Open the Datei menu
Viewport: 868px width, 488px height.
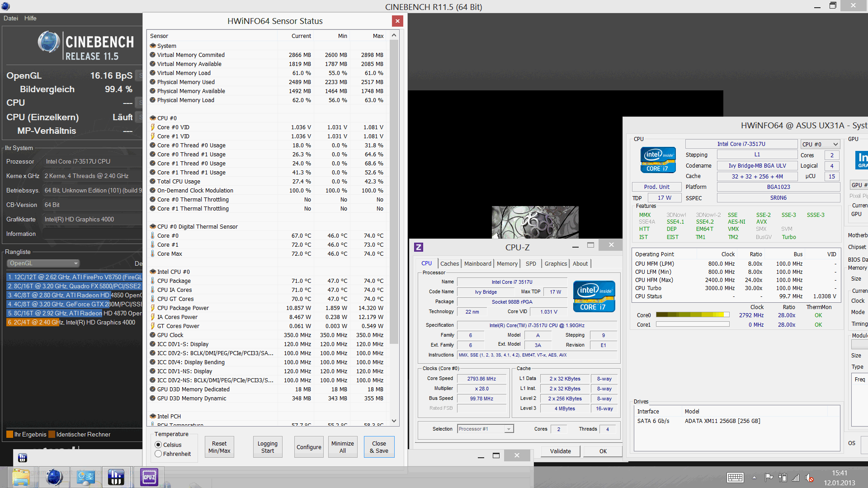point(11,18)
